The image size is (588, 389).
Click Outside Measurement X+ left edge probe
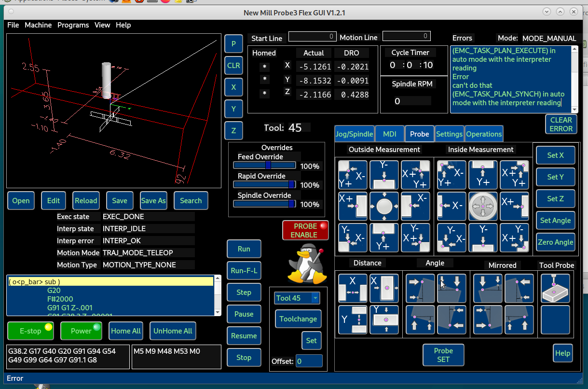pos(353,206)
